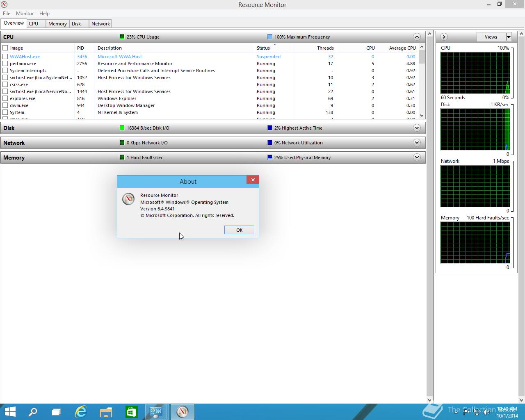This screenshot has height=420, width=525.
Task: Switch to the Network tab
Action: click(100, 23)
